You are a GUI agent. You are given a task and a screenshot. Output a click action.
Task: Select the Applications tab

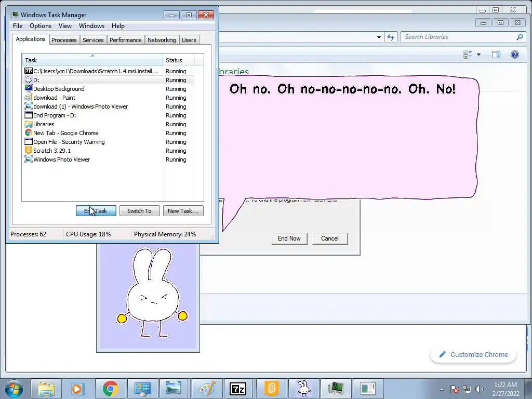(x=31, y=39)
